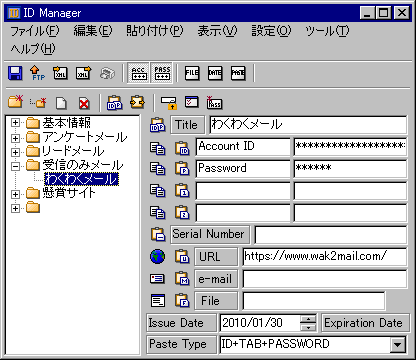Screen dimensions: 416x360
Task: Click the ID/P paste icon in toolbar
Action: click(114, 102)
